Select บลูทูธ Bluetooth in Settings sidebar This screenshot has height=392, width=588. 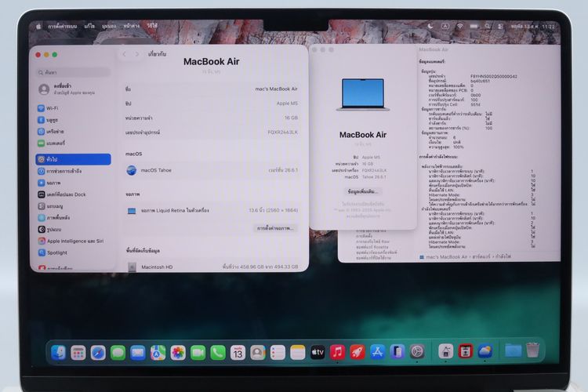pyautogui.click(x=73, y=120)
